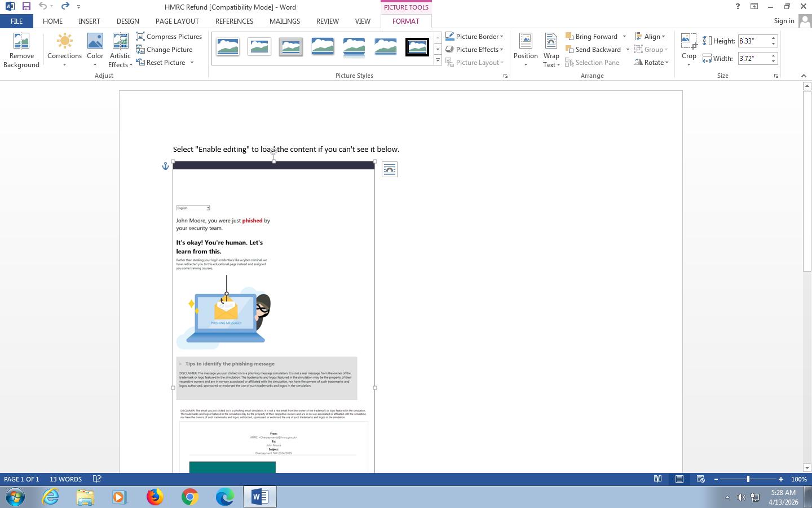Click Bring Forward in the Arrange group

595,37
